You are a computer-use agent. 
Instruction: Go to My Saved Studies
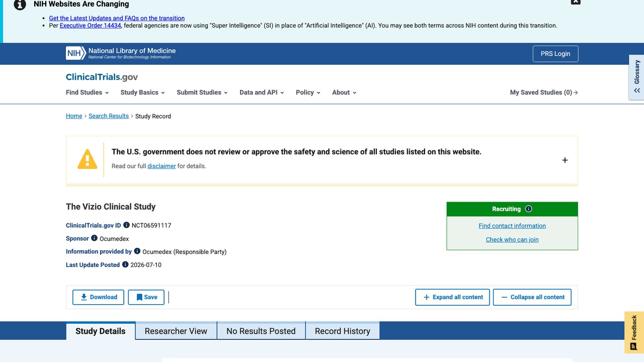click(544, 93)
